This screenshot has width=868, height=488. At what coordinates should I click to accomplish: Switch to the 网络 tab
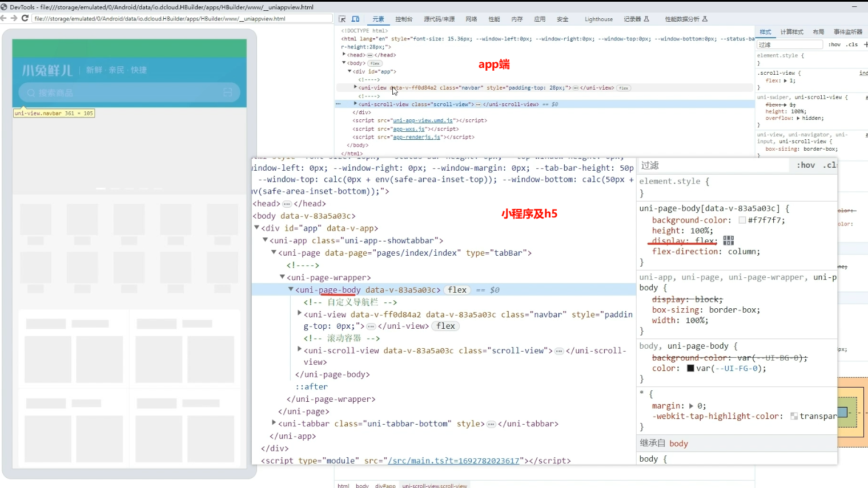[x=471, y=19]
